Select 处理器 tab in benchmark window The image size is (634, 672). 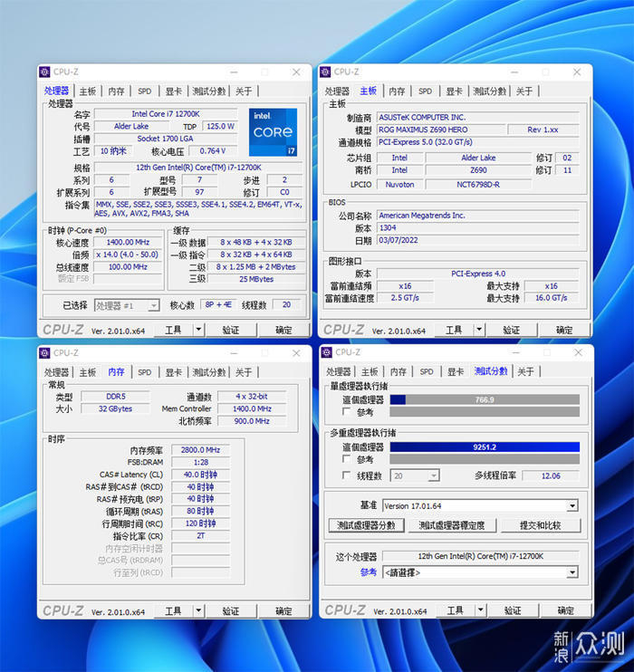coord(339,371)
